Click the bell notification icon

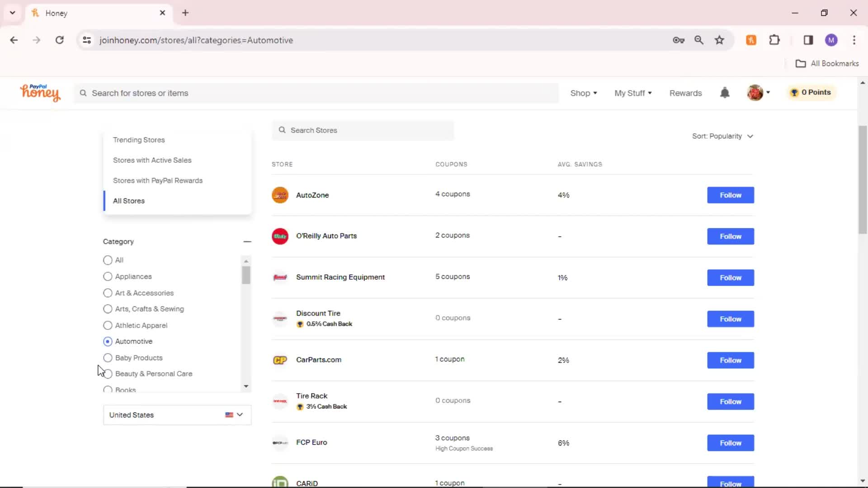tap(725, 92)
